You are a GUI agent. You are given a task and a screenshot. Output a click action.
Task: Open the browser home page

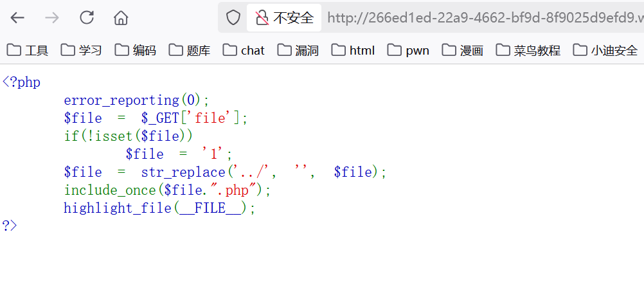point(121,17)
